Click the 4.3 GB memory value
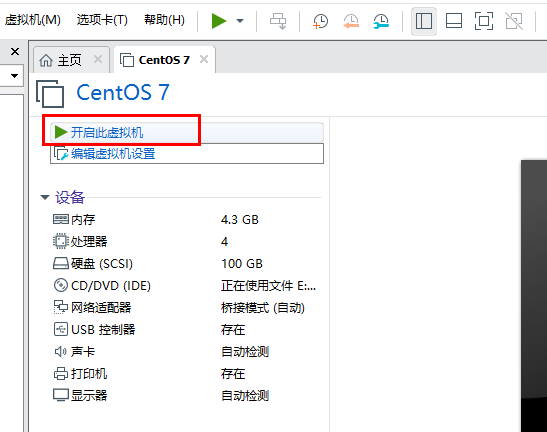 [x=240, y=219]
